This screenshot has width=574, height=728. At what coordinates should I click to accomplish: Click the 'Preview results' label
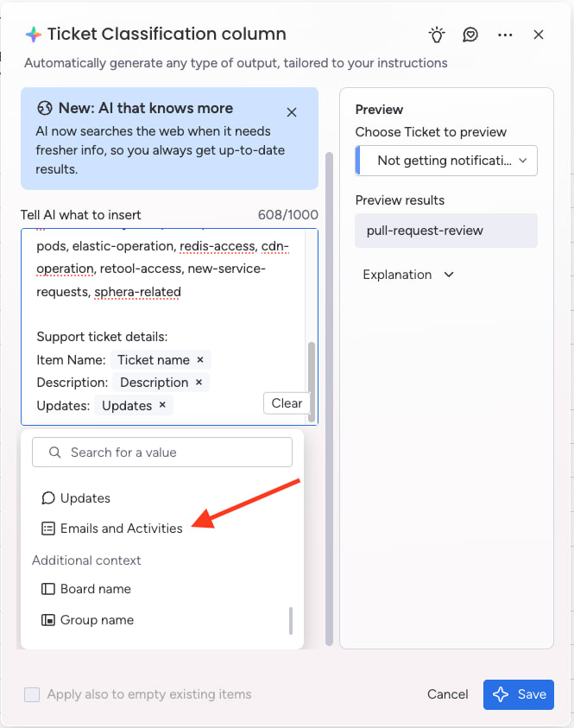pos(400,200)
